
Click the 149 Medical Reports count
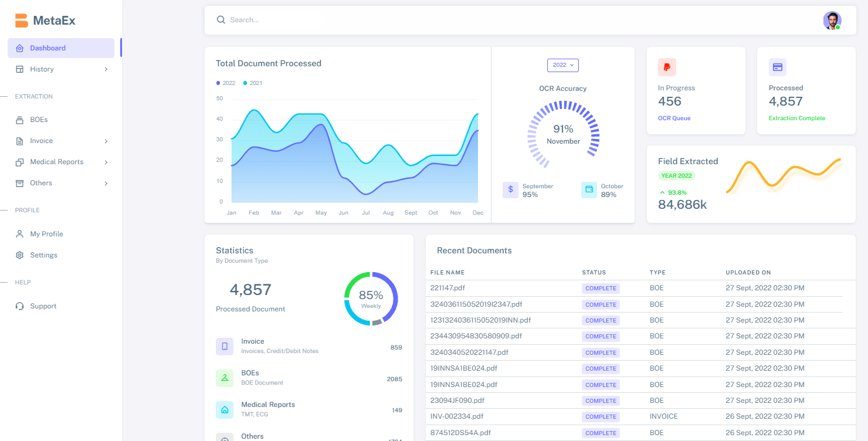397,411
